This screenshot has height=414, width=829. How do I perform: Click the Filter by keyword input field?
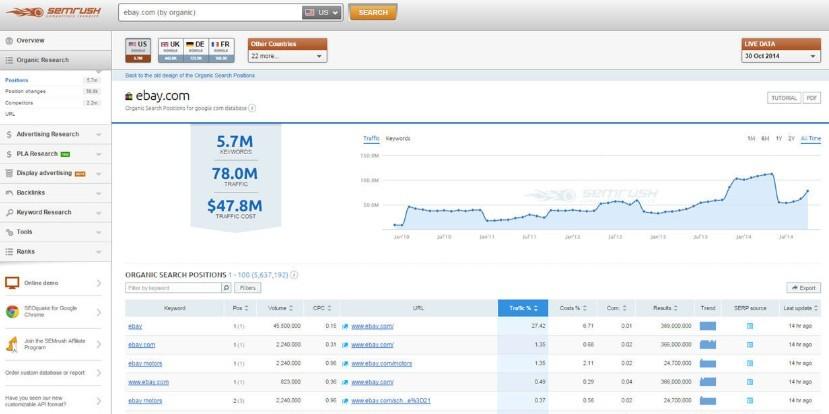pos(171,288)
